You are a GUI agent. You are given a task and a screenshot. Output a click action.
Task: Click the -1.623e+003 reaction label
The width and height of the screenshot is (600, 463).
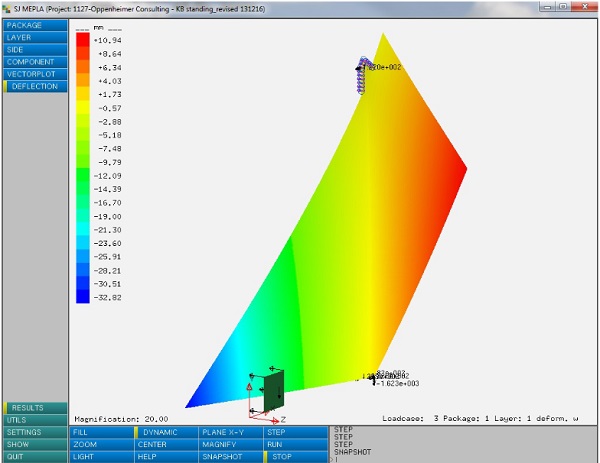pos(398,383)
